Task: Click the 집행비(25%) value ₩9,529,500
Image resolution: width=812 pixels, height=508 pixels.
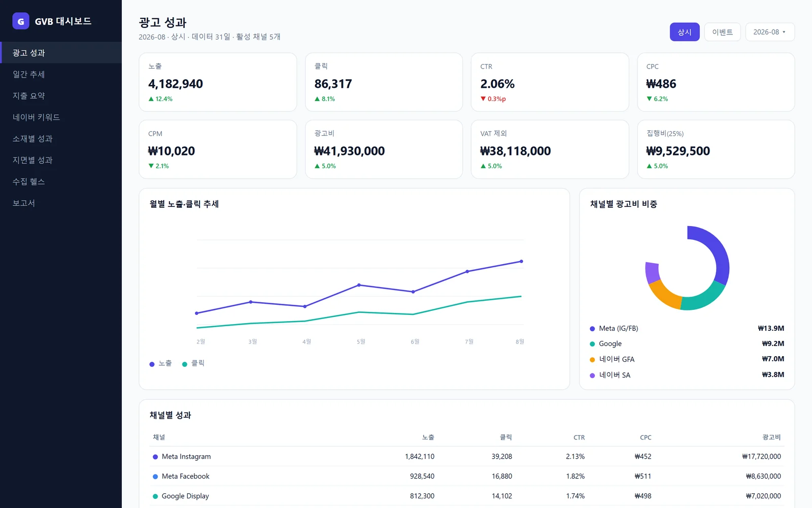Action: click(x=678, y=151)
